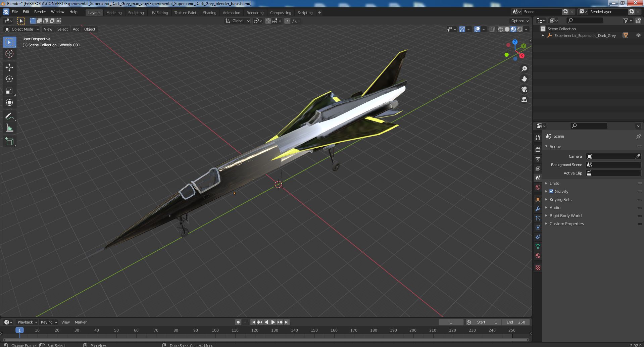Click the pan view hand icon
644x347 pixels.
524,79
